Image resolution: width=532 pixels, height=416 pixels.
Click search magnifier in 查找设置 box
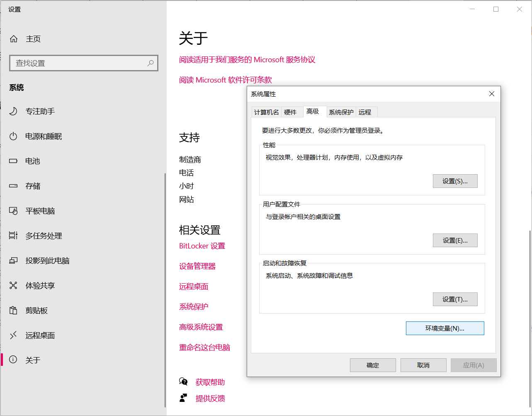tap(150, 63)
